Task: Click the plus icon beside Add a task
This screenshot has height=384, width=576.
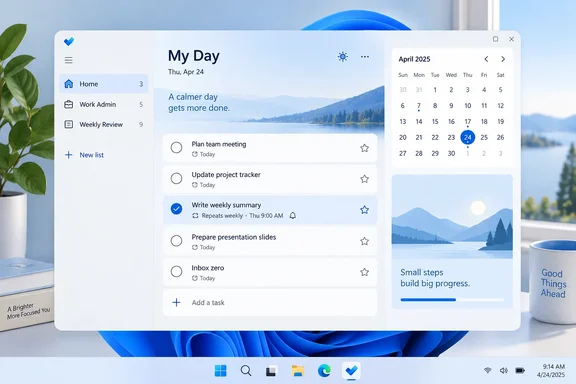Action: 176,302
